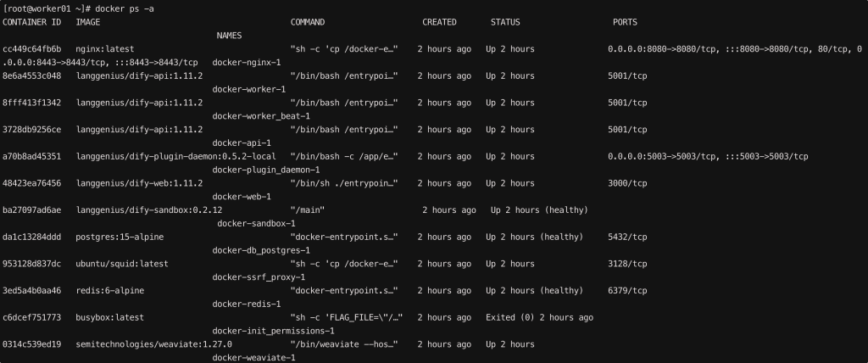The width and height of the screenshot is (868, 363).
Task: Select the docker-sandbox-1 container name
Action: coord(256,224)
